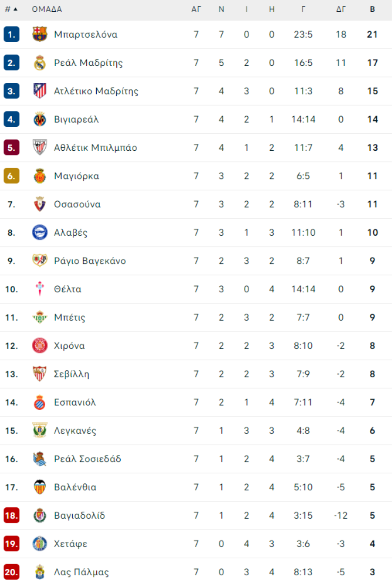
Task: Select the Valencia bat crest icon
Action: pyautogui.click(x=40, y=487)
